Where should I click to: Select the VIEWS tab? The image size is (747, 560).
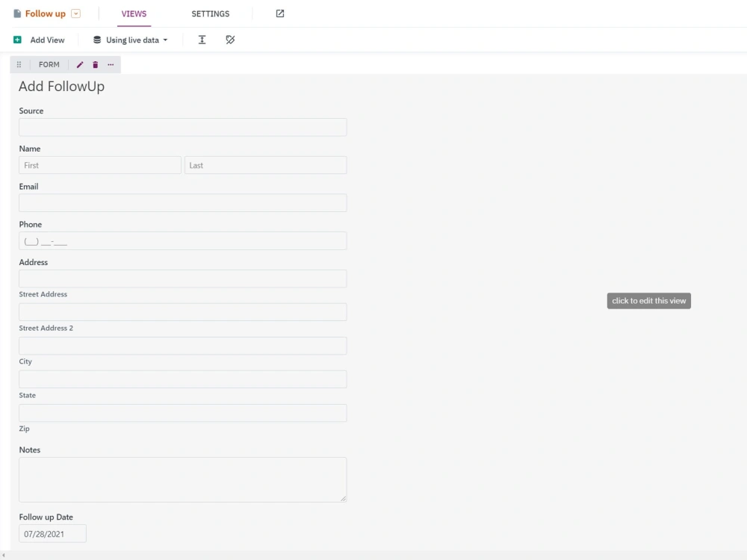pyautogui.click(x=134, y=13)
